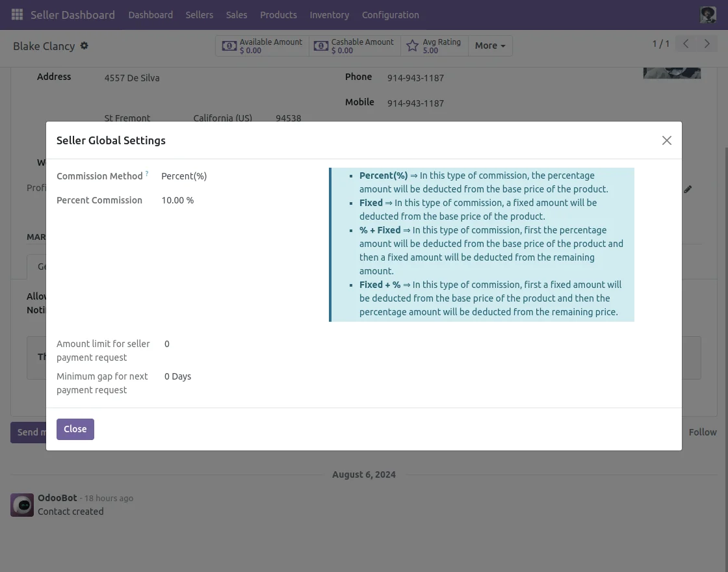Image resolution: width=728 pixels, height=572 pixels.
Task: Go to the next record arrow
Action: (x=707, y=44)
